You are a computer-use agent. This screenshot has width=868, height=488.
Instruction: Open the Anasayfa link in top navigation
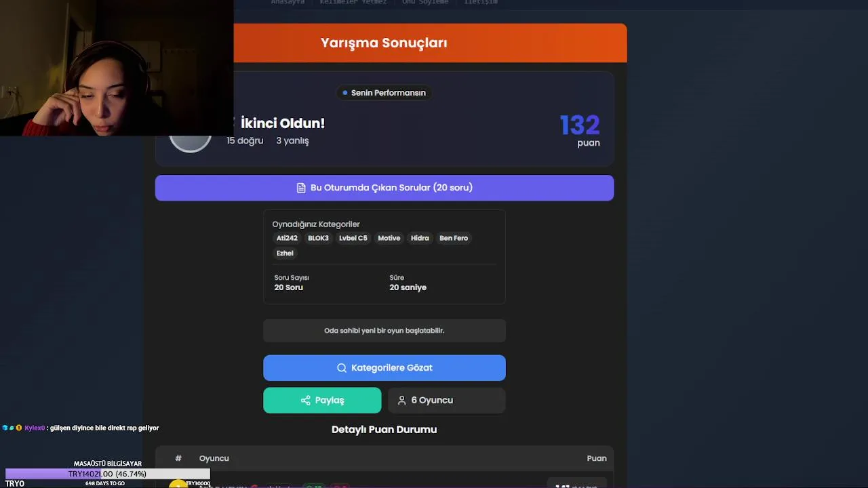click(x=288, y=2)
